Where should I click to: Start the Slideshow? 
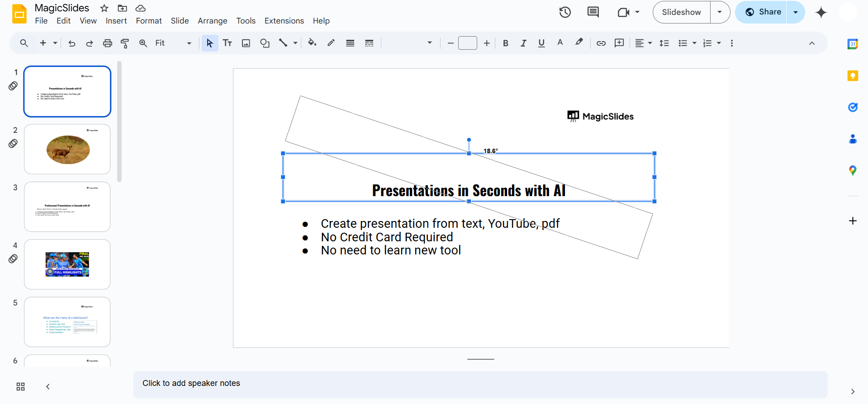pos(681,12)
